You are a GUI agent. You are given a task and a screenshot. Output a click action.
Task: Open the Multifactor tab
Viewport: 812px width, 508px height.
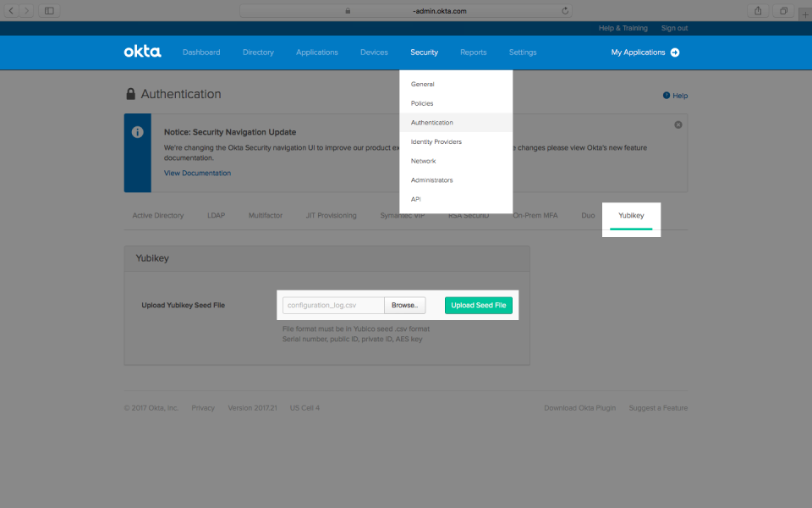265,216
